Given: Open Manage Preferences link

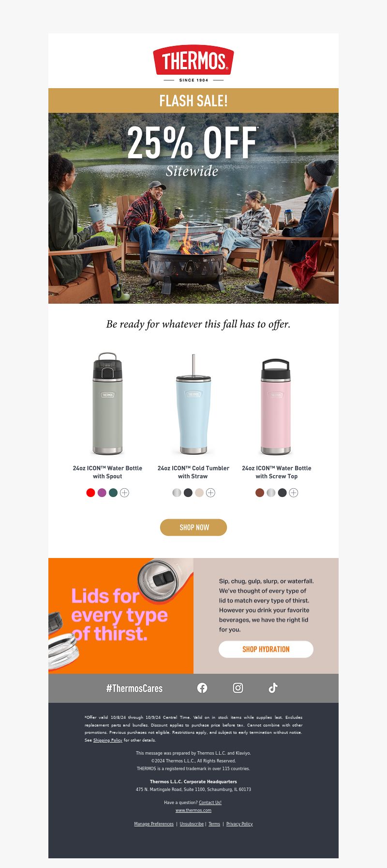Looking at the screenshot, I should [x=154, y=824].
